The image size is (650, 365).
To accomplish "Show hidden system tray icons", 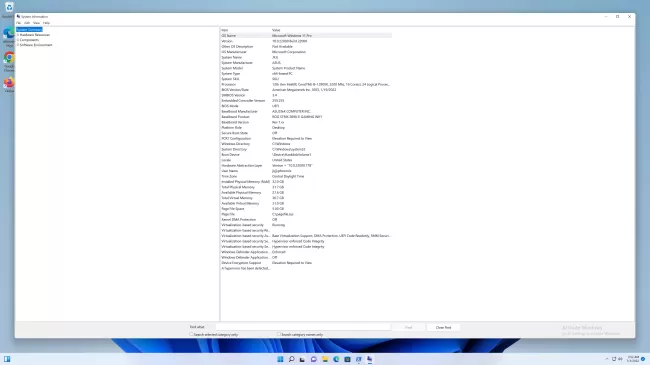I will pos(607,359).
